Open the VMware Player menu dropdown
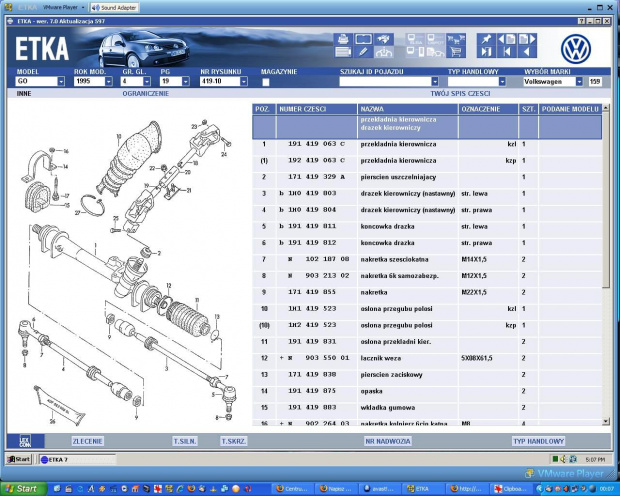Image resolution: width=620 pixels, height=496 pixels. [x=63, y=8]
